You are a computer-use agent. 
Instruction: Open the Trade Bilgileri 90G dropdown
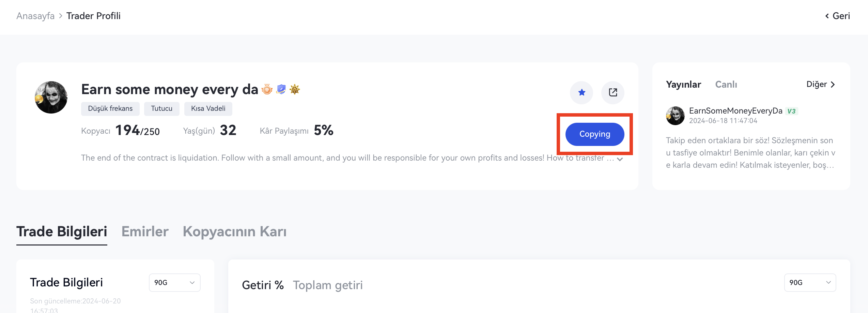174,283
